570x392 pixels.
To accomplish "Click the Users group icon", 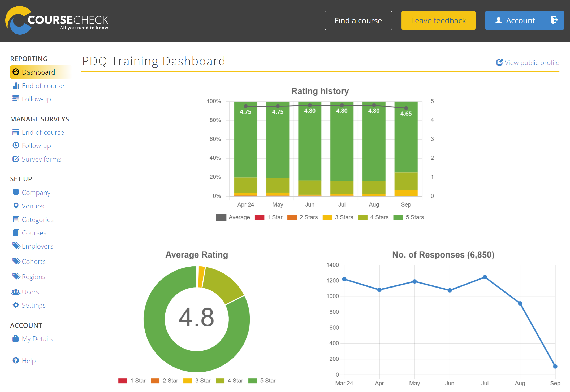I will click(16, 292).
